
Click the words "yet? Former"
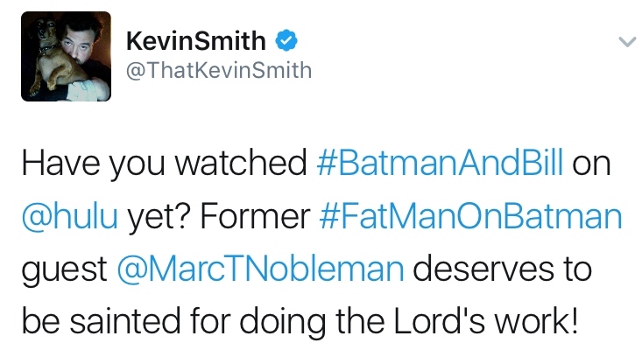tap(219, 215)
